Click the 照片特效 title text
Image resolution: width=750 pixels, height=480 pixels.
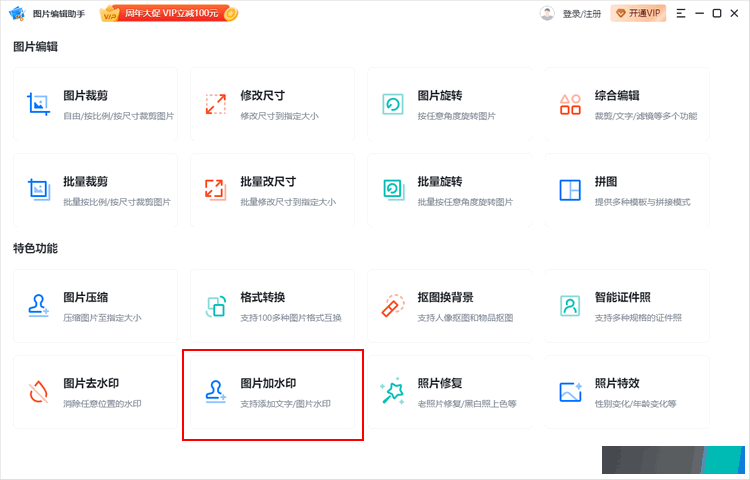click(x=617, y=383)
